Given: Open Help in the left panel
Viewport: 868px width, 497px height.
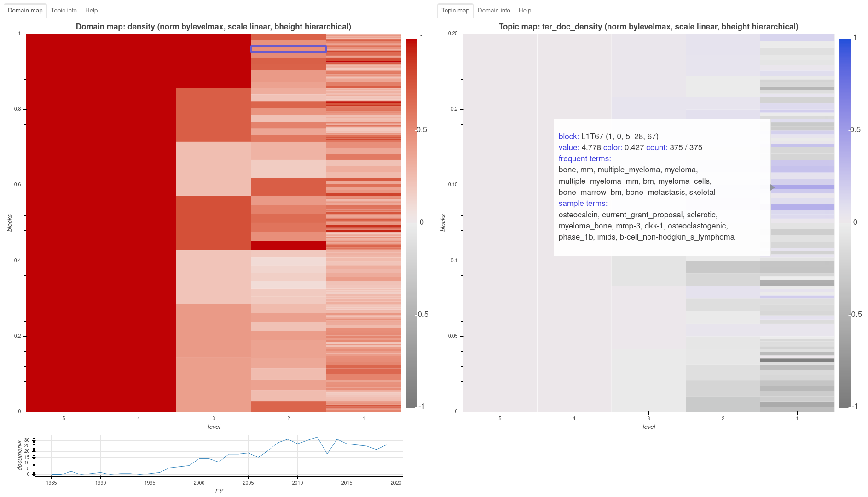Looking at the screenshot, I should click(x=91, y=10).
